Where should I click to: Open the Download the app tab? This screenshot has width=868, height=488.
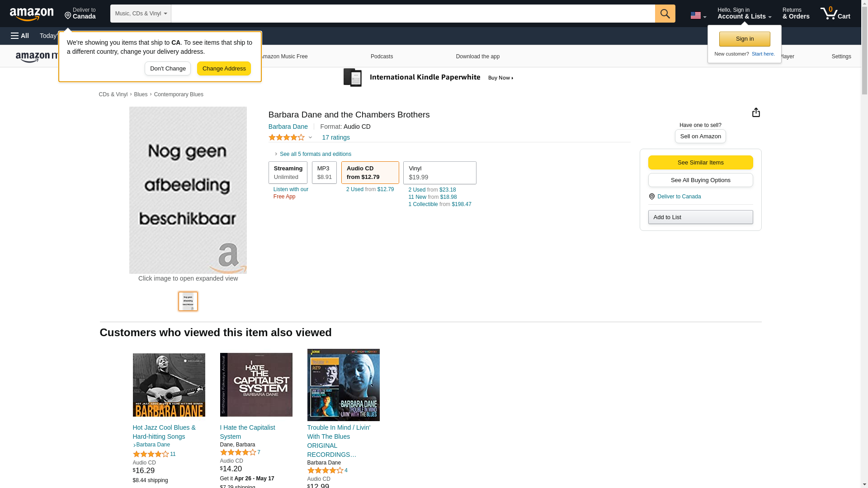tap(477, 56)
